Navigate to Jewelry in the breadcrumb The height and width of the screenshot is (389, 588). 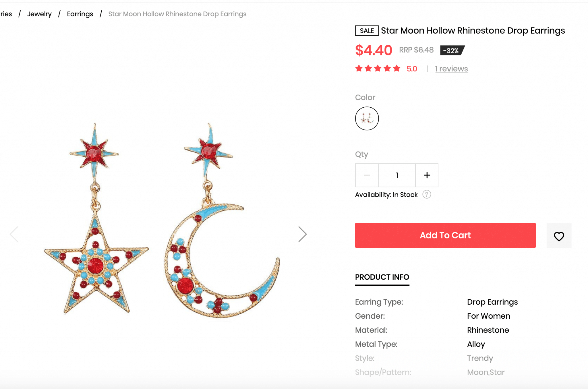coord(39,14)
